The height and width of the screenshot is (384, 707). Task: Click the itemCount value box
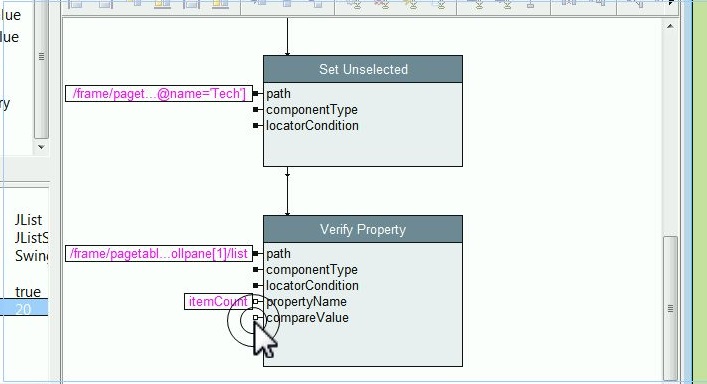pyautogui.click(x=218, y=302)
